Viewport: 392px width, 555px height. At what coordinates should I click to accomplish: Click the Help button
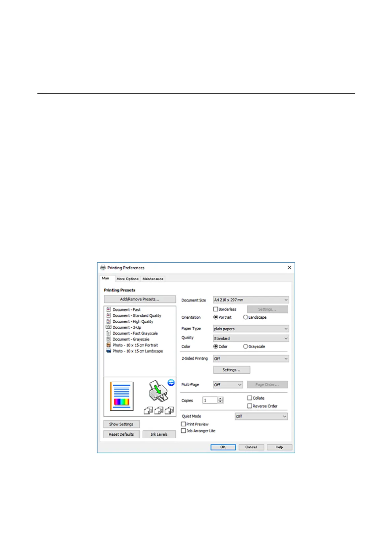pyautogui.click(x=279, y=447)
